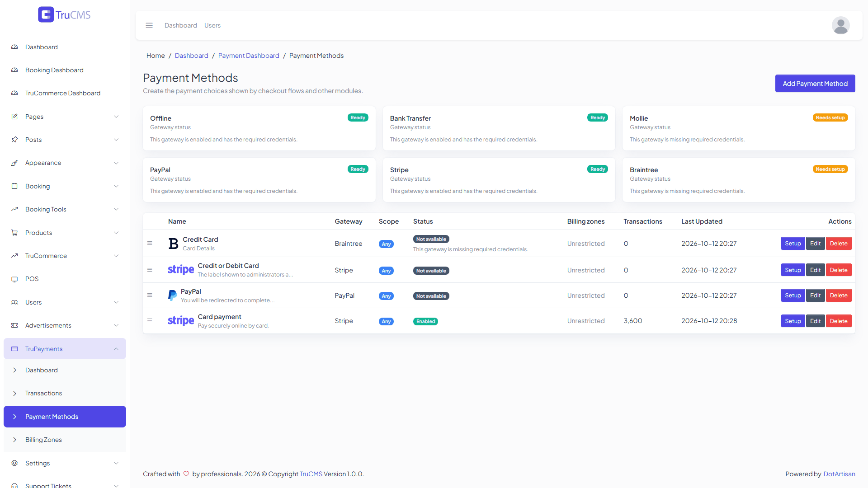The width and height of the screenshot is (868, 488).
Task: Click the Posts pin icon in sidebar
Action: point(14,140)
